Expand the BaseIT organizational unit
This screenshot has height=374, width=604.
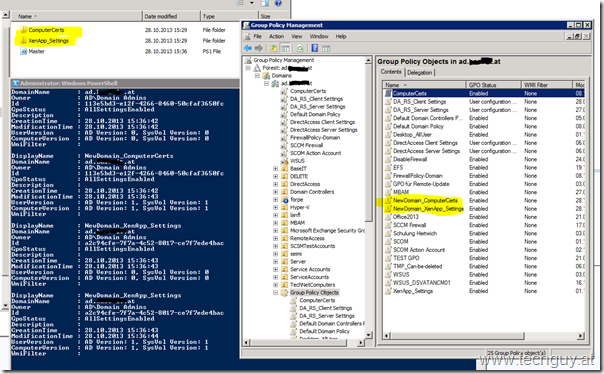pos(275,169)
